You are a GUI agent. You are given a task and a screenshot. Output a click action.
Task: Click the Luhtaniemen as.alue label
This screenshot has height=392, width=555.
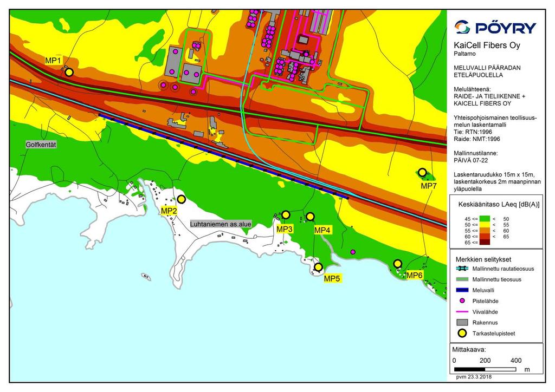point(221,224)
